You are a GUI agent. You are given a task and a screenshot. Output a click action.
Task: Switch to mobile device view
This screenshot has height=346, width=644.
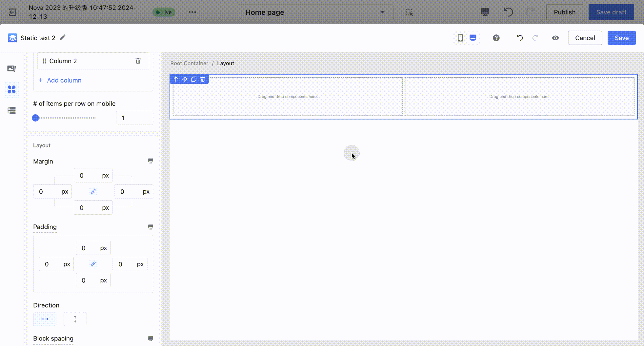point(460,38)
